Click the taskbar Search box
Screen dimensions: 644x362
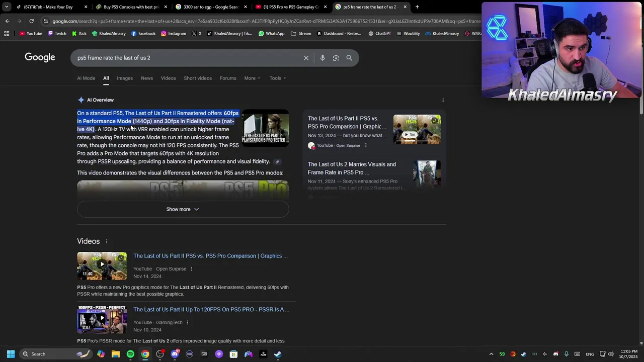coord(55,354)
